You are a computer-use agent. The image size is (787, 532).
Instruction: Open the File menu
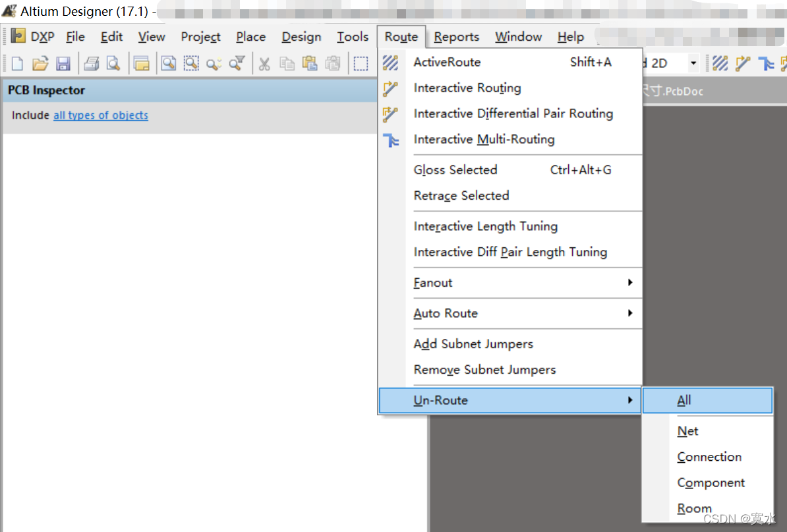75,37
